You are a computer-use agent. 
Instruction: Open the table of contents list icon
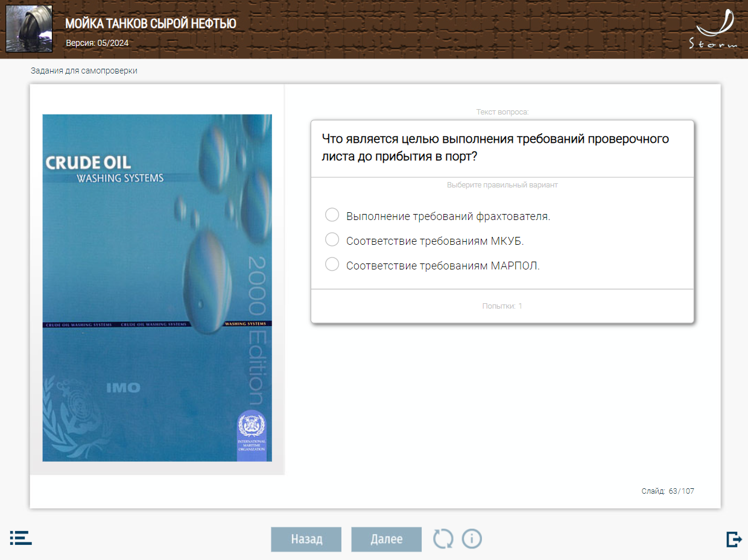[x=21, y=538]
